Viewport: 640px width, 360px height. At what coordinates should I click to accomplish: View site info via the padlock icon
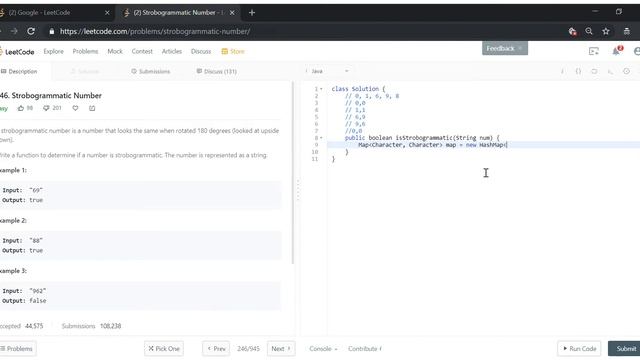(51, 31)
